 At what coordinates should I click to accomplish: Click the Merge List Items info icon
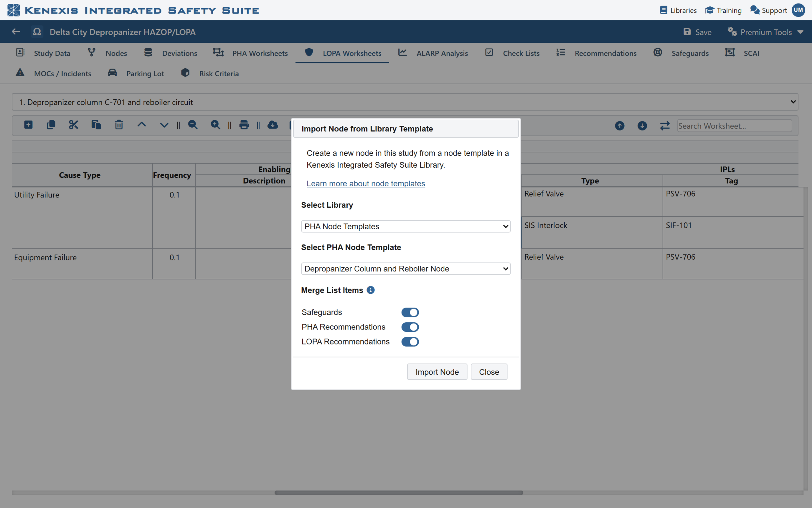370,290
